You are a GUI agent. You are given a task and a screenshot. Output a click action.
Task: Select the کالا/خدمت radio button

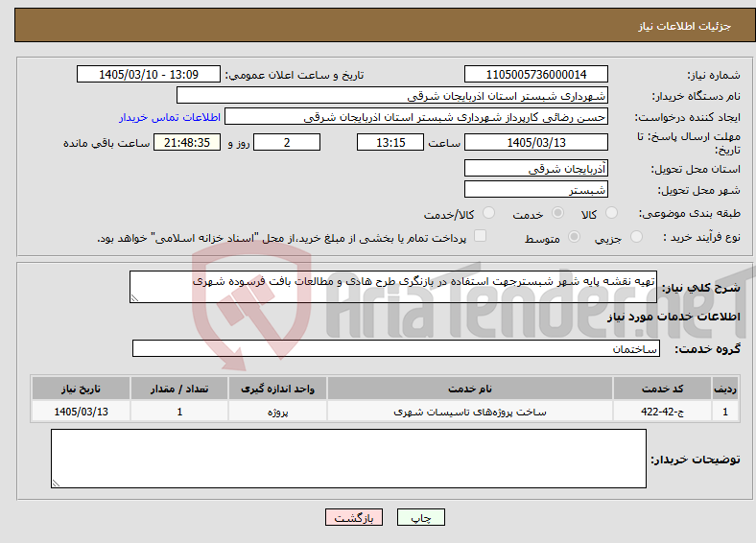click(489, 213)
